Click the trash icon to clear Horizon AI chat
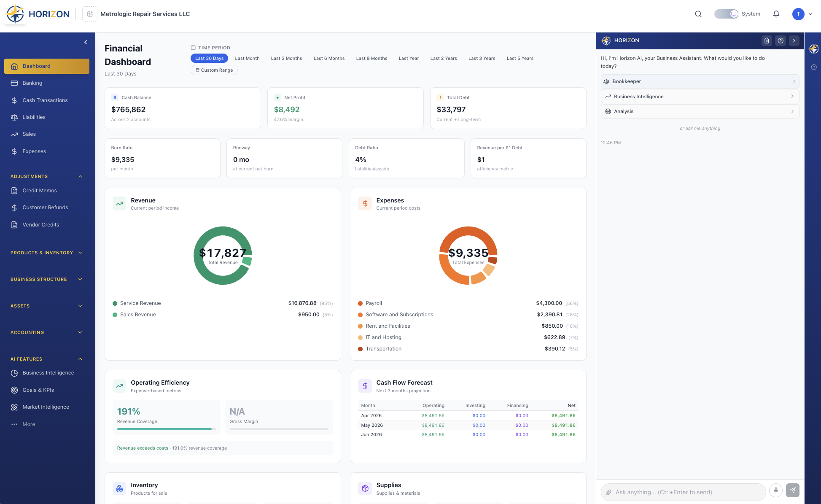821x504 pixels. (767, 40)
